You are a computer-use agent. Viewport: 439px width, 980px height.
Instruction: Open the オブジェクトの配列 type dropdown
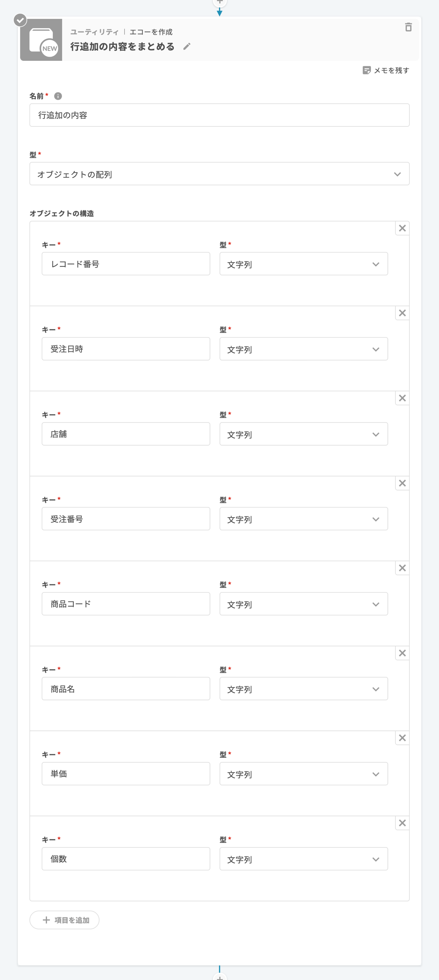[x=219, y=174]
